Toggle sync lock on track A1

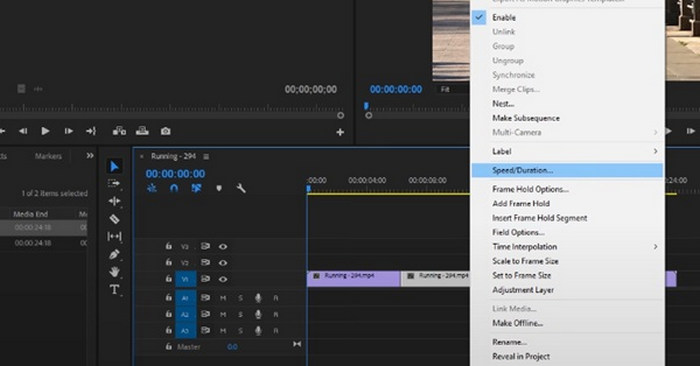coord(205,298)
